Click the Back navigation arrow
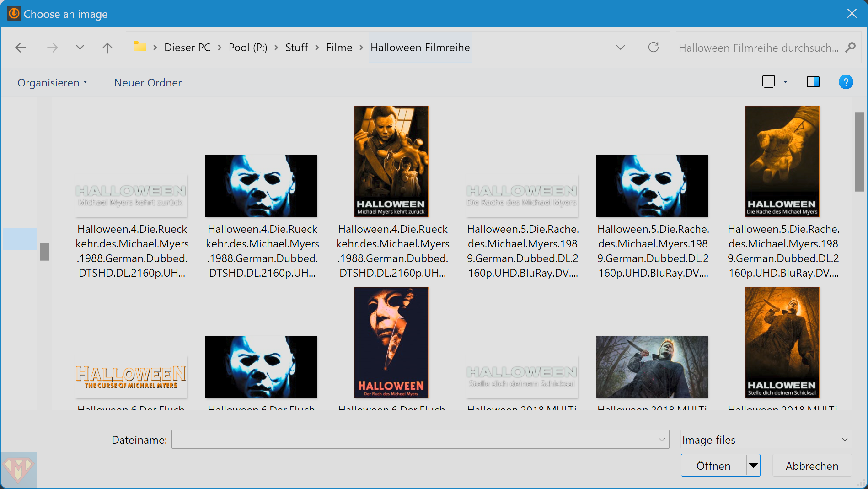Image resolution: width=868 pixels, height=489 pixels. 21,48
